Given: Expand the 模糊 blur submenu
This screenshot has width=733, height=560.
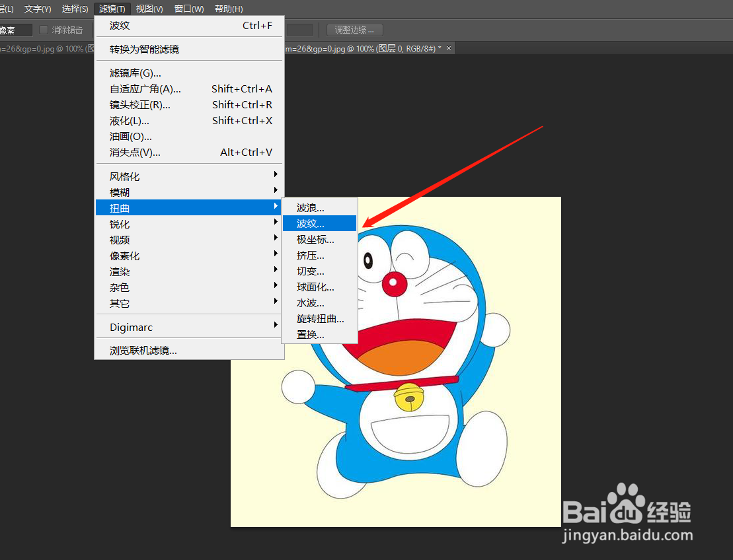Looking at the screenshot, I should (x=120, y=192).
